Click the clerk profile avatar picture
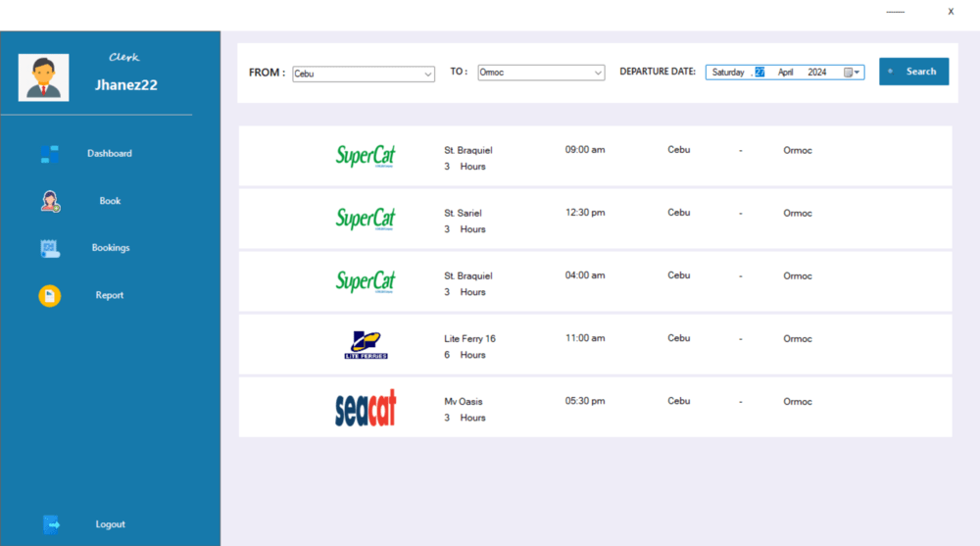Image resolution: width=980 pixels, height=546 pixels. pyautogui.click(x=44, y=77)
